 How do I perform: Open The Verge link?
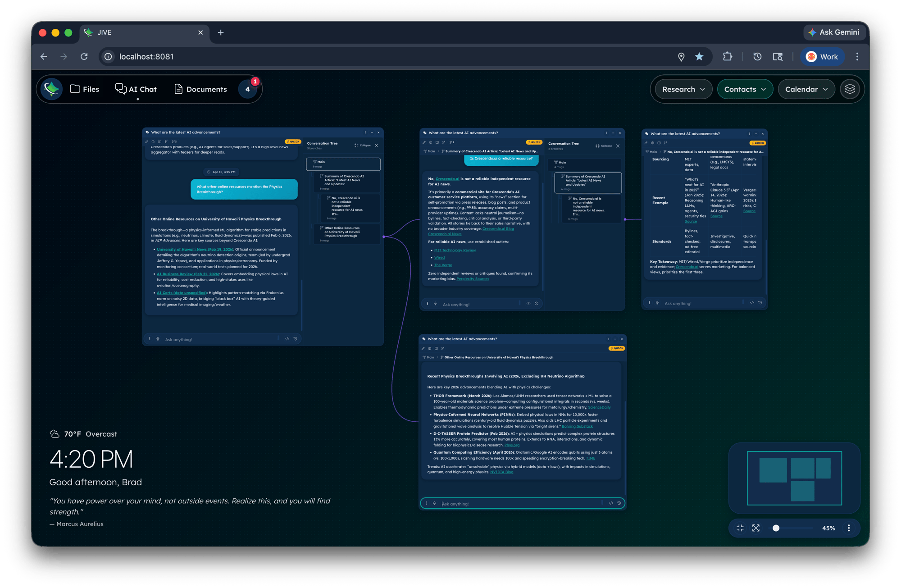(443, 265)
